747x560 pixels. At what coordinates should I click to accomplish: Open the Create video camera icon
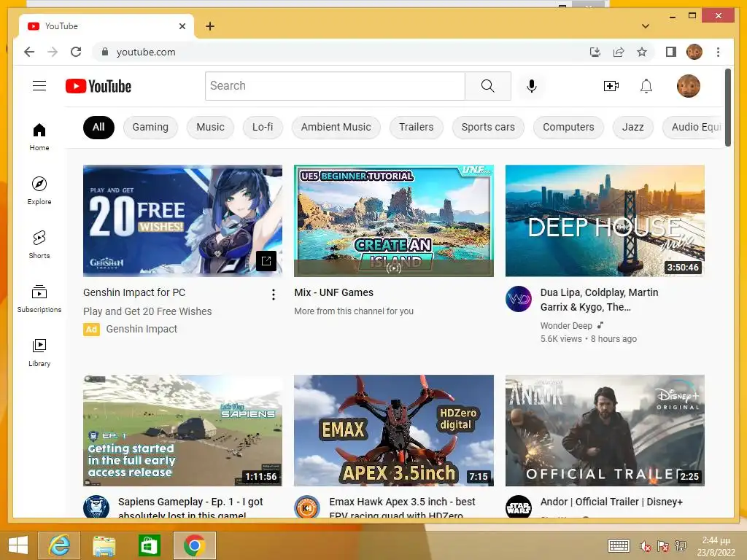(611, 86)
